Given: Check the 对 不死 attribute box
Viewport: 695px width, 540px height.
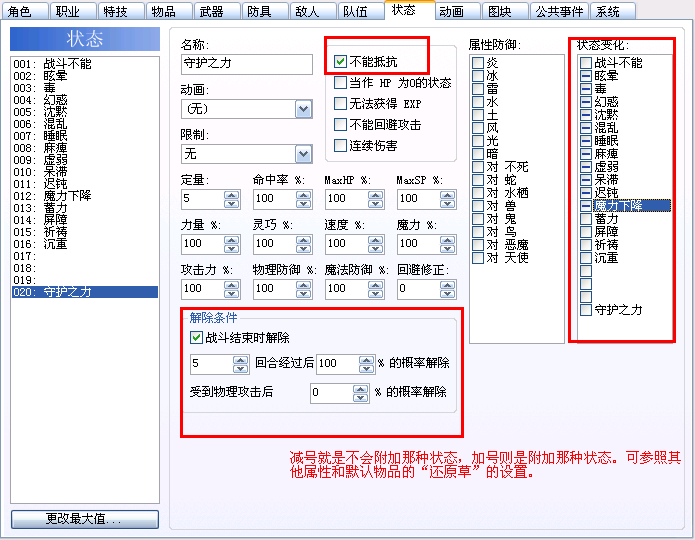Looking at the screenshot, I should click(477, 167).
